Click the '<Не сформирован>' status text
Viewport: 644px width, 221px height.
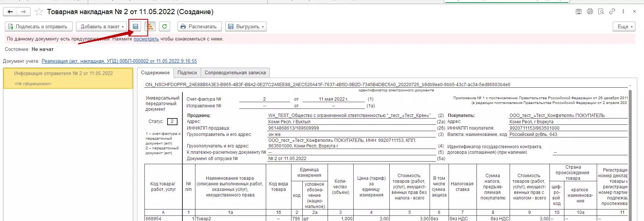[33, 84]
